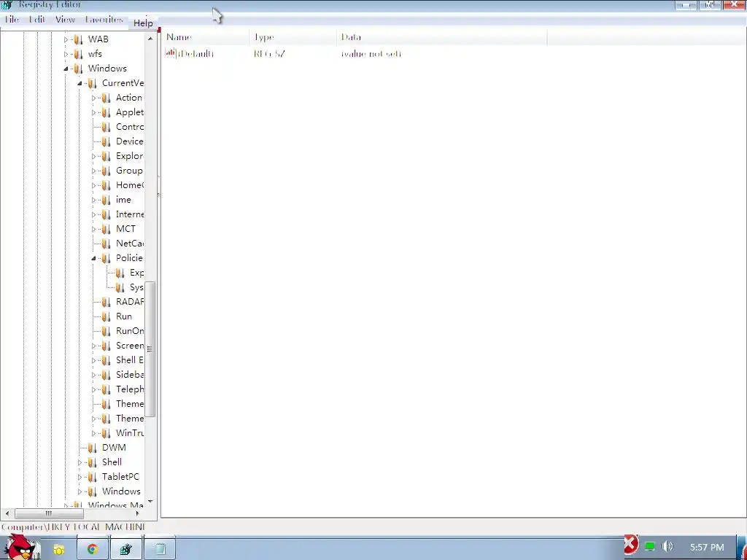Click the Explor folder icon

[x=107, y=156]
